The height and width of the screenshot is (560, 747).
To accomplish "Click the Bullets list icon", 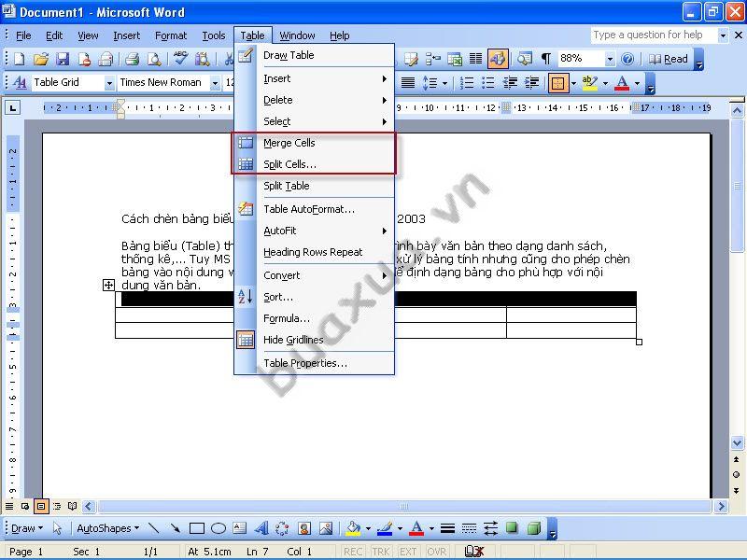I will coord(488,83).
